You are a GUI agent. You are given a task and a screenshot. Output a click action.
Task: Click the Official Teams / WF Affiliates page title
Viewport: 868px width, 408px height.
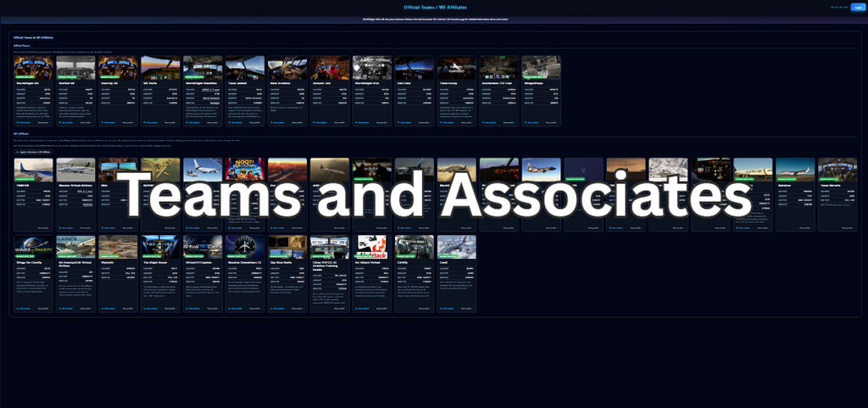coord(435,7)
